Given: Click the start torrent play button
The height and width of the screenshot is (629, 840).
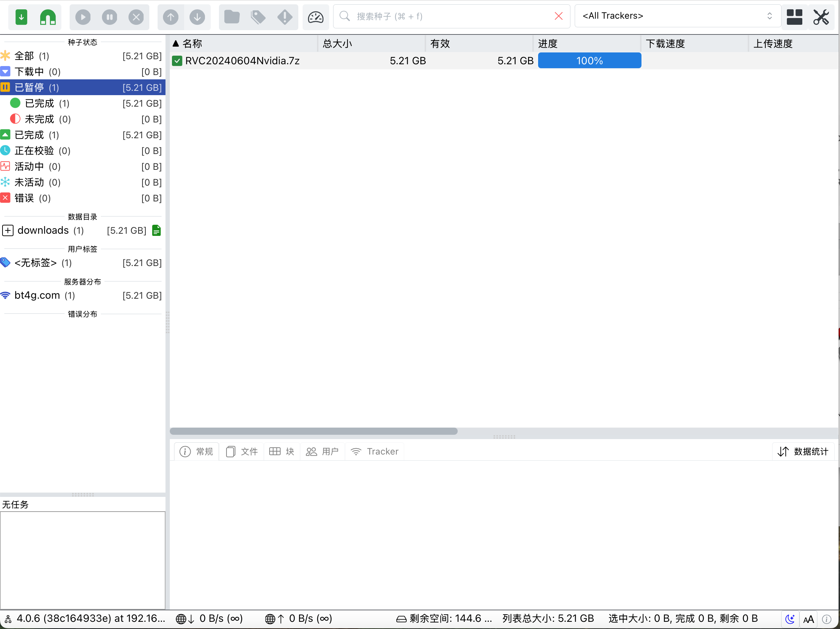Looking at the screenshot, I should click(x=83, y=17).
